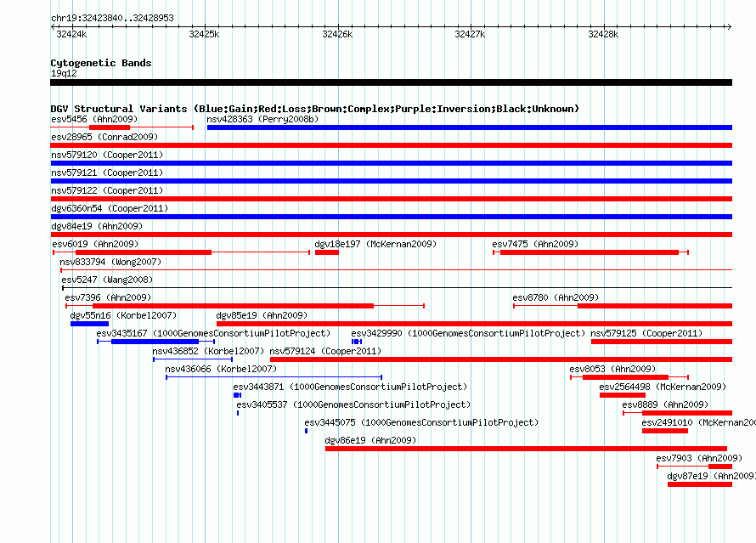This screenshot has width=756, height=543.
Task: Select the small red dgv18e197 loss bar
Action: [x=327, y=252]
